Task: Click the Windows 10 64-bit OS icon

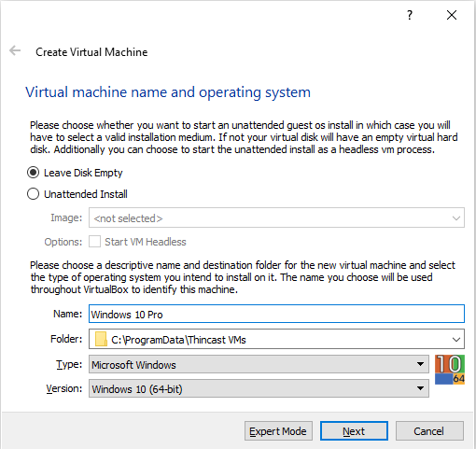Action: [450, 370]
